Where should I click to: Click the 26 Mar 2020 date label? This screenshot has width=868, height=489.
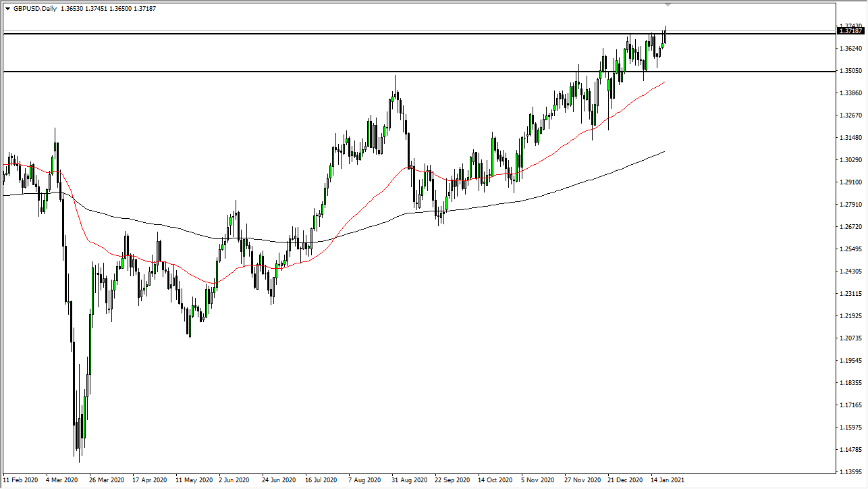107,479
